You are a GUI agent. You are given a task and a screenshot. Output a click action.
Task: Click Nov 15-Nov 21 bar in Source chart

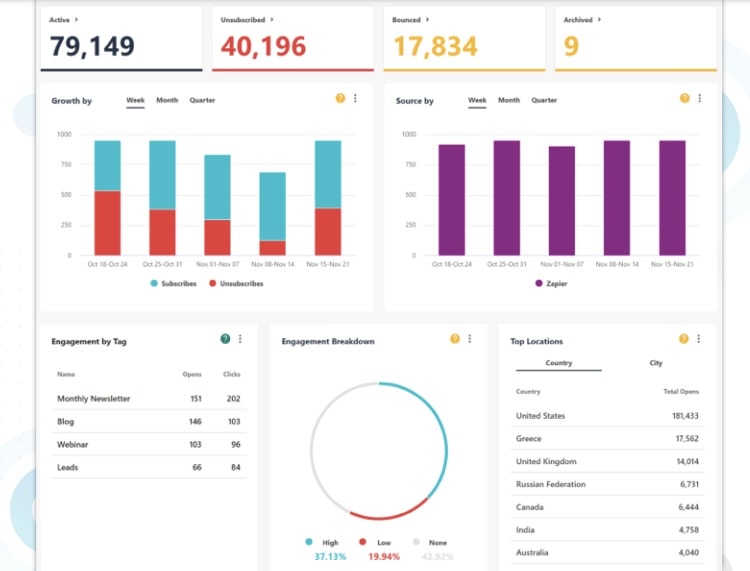672,198
